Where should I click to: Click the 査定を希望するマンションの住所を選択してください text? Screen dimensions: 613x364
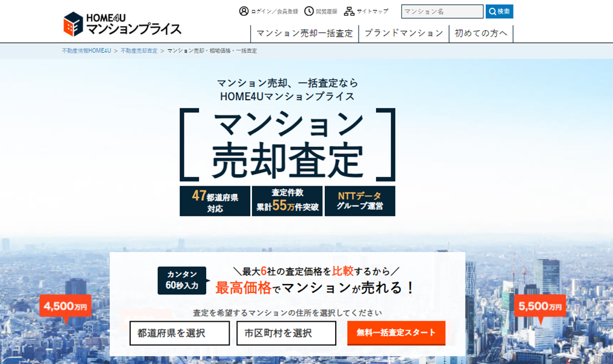[288, 313]
